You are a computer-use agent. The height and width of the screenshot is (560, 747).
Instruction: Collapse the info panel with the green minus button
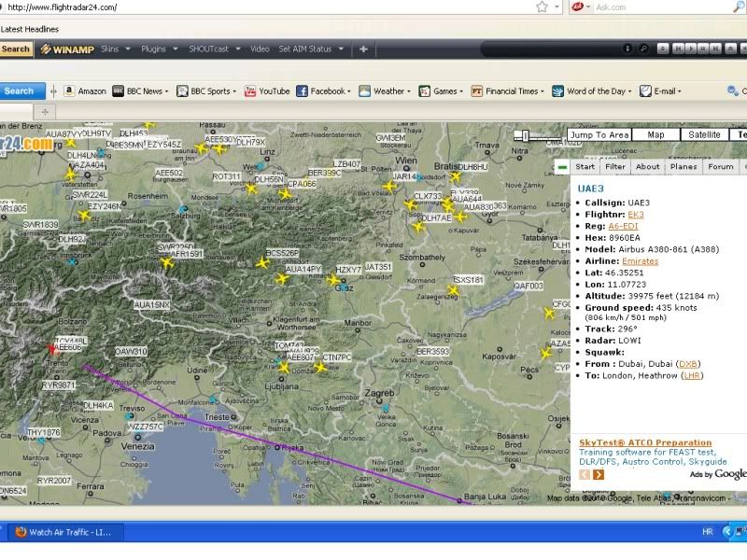click(x=562, y=167)
